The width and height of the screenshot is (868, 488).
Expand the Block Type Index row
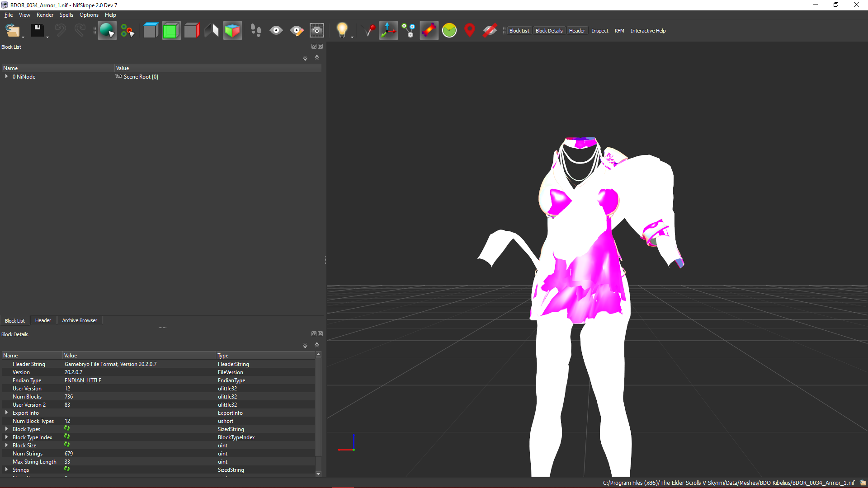coord(6,437)
